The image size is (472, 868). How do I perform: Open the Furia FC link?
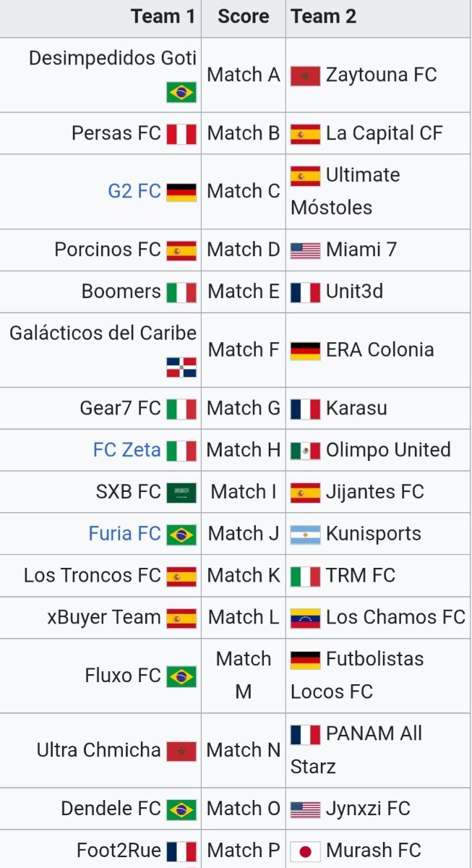tap(125, 534)
